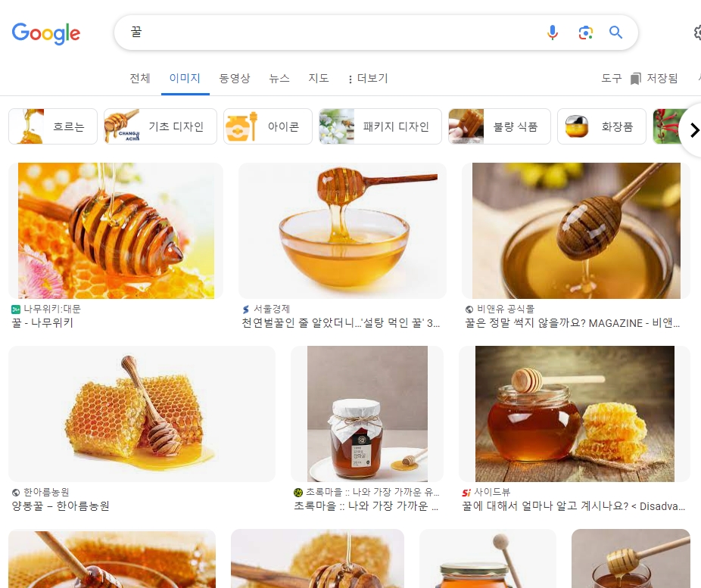
Task: Switch to the 동영상 tab
Action: tap(235, 78)
